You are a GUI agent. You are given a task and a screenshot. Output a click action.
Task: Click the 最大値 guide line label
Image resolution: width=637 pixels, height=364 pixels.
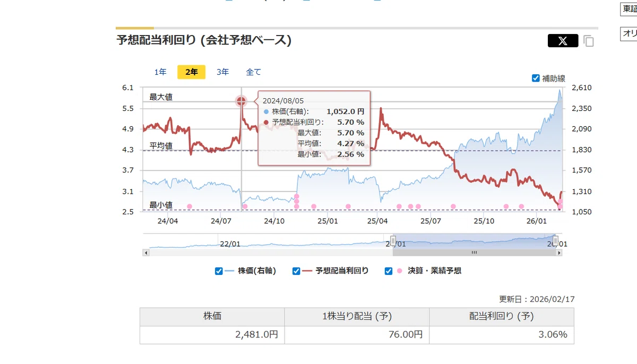pos(161,97)
